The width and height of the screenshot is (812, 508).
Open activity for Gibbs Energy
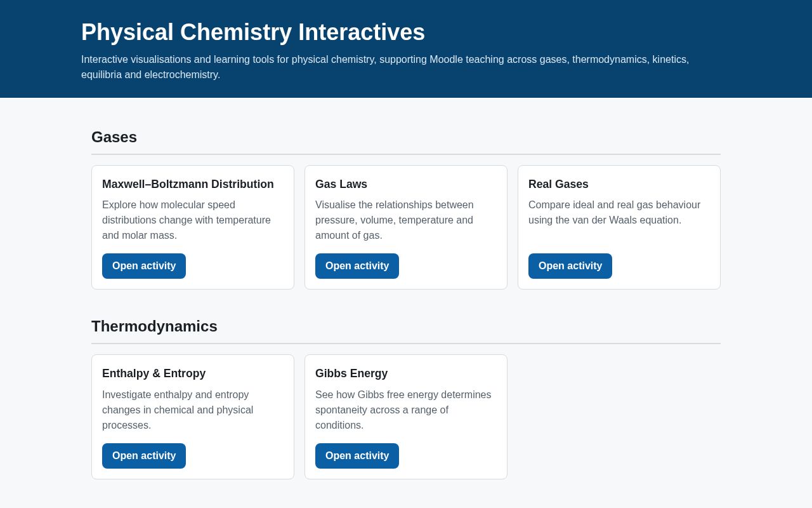(x=357, y=456)
